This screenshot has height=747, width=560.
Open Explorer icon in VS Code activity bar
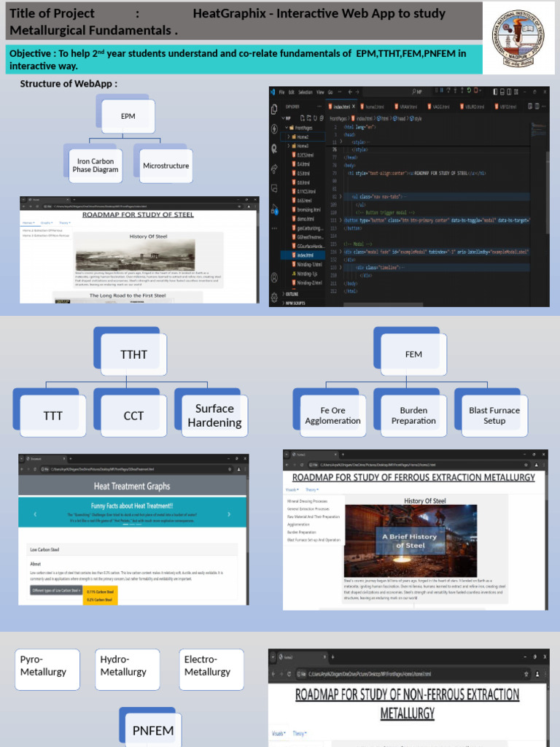pos(274,109)
